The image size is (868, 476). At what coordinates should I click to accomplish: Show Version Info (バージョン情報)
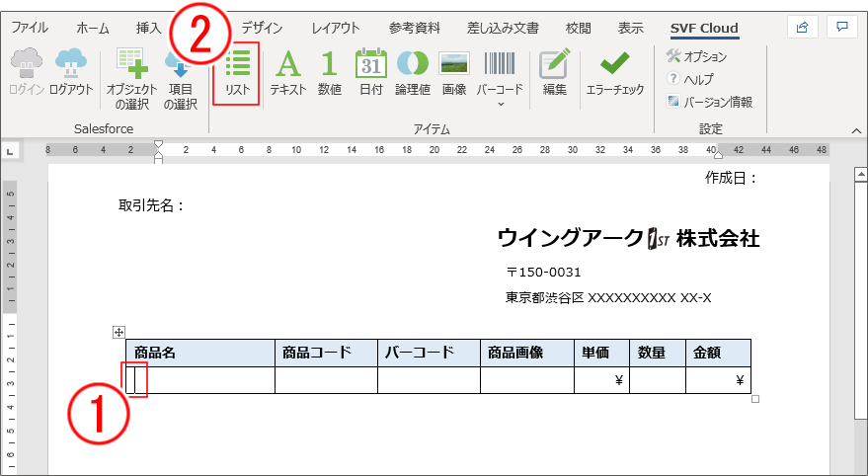coord(709,102)
